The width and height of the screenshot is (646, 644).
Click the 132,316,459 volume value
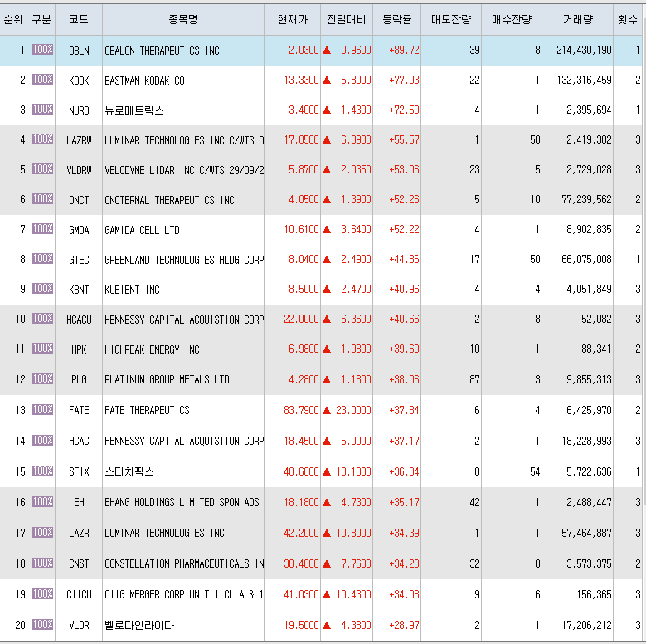(x=584, y=80)
